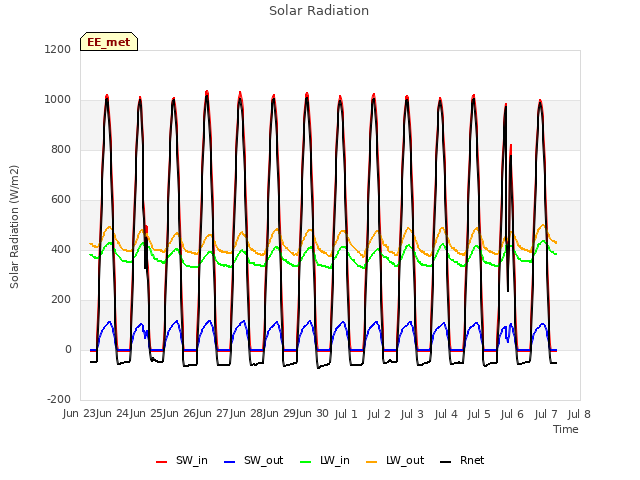Click the green LW_in legend swatch
This screenshot has height=480, width=640.
coord(306,462)
